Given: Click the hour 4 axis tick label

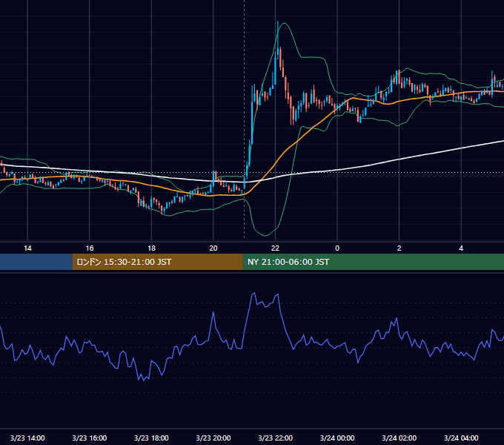Looking at the screenshot, I should tap(461, 248).
